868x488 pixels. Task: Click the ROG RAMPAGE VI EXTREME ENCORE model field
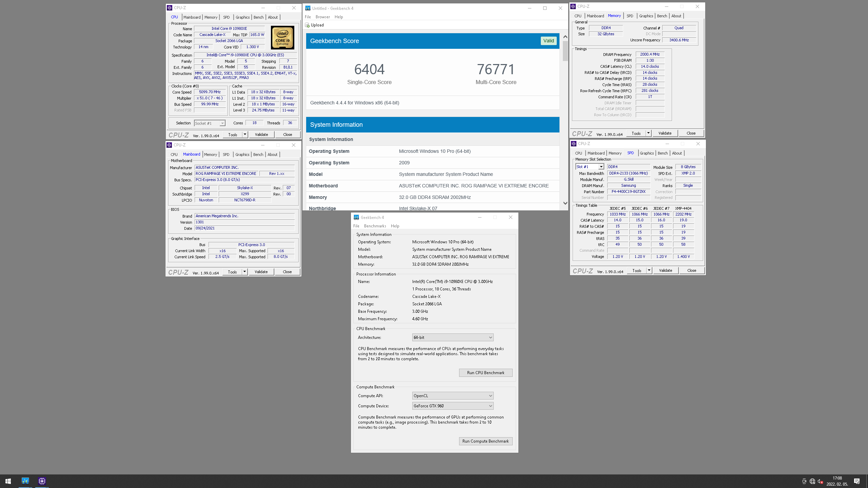(226, 174)
